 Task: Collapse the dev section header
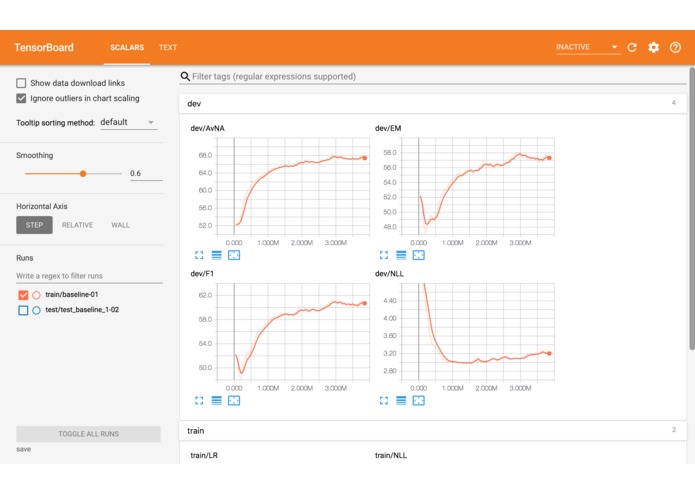click(x=433, y=104)
